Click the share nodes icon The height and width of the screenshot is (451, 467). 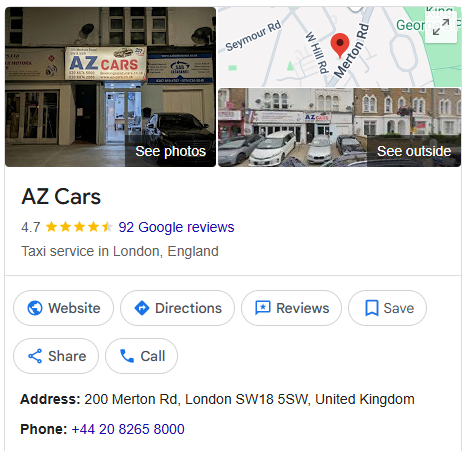pos(35,356)
